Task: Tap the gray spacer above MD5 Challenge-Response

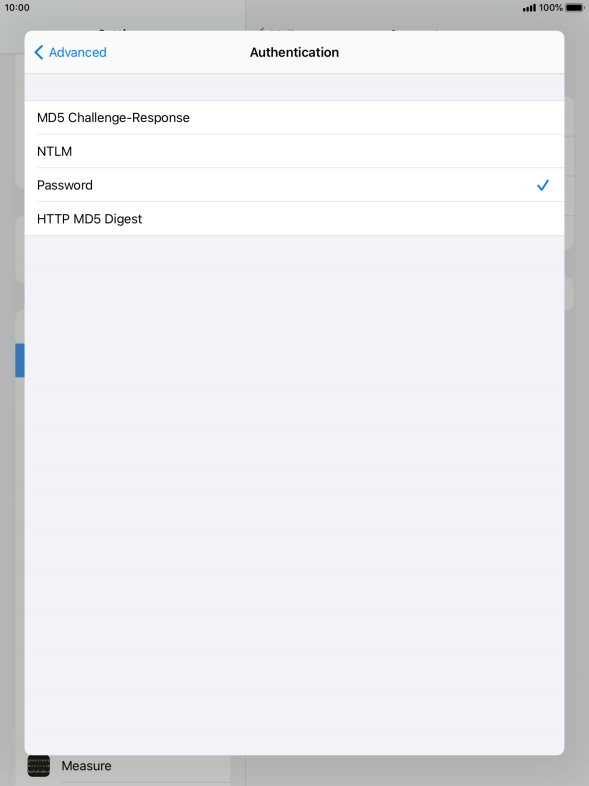Action: click(294, 87)
